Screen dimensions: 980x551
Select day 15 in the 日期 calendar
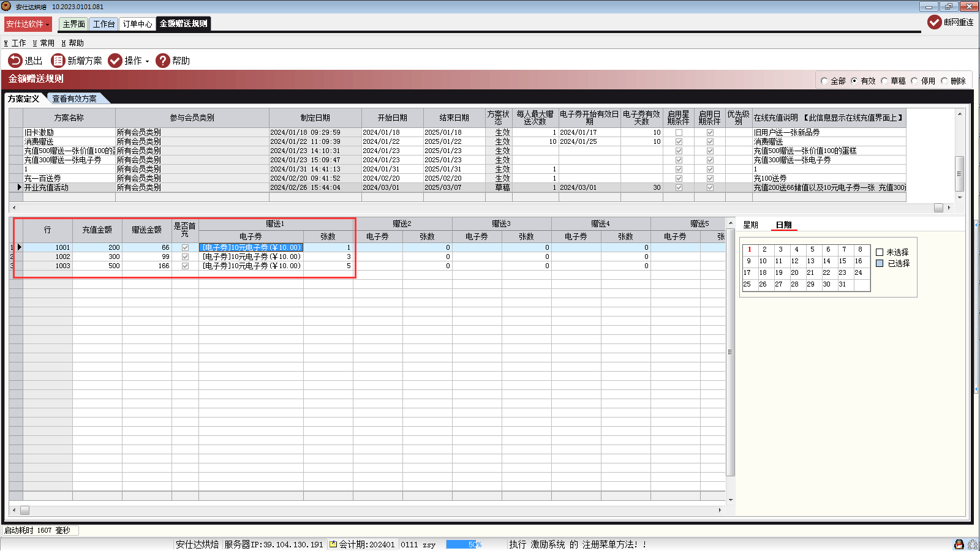(x=843, y=261)
